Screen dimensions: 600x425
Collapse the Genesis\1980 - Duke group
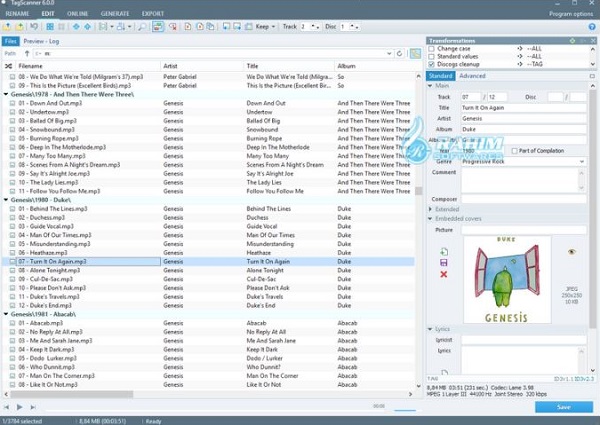5,198
